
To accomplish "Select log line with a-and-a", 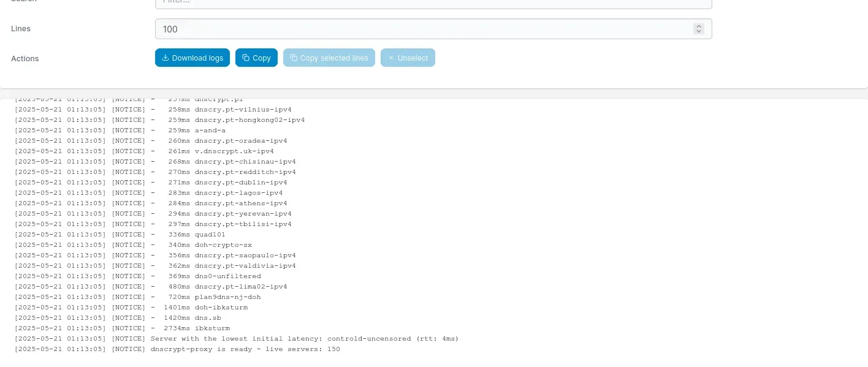I will coord(120,131).
